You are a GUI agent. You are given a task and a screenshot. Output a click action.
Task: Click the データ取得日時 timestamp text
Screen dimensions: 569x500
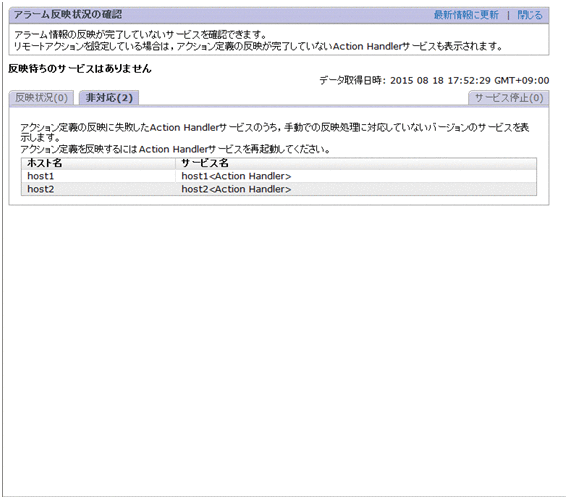tap(434, 80)
